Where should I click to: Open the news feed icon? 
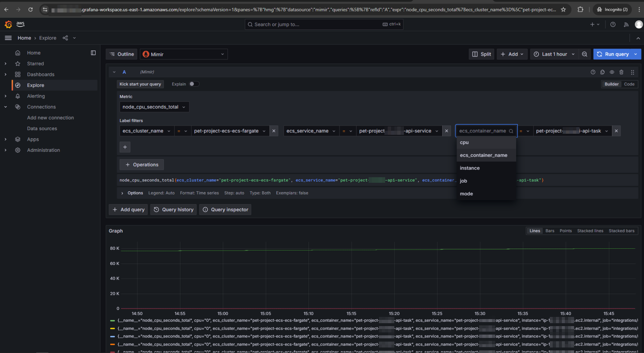point(626,24)
